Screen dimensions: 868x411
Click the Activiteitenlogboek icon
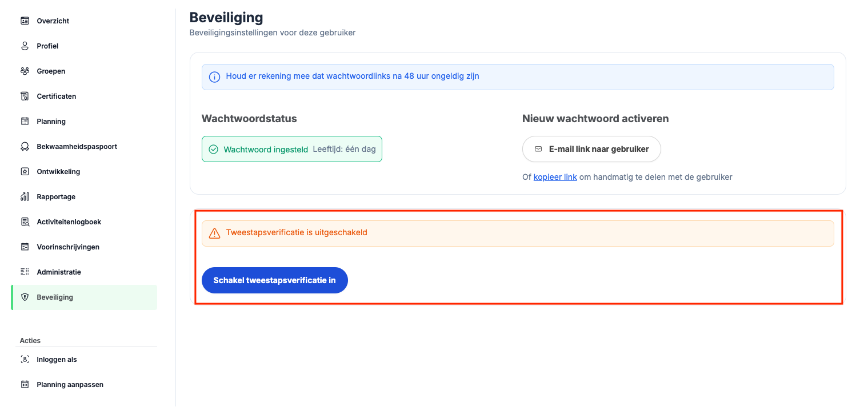[25, 222]
